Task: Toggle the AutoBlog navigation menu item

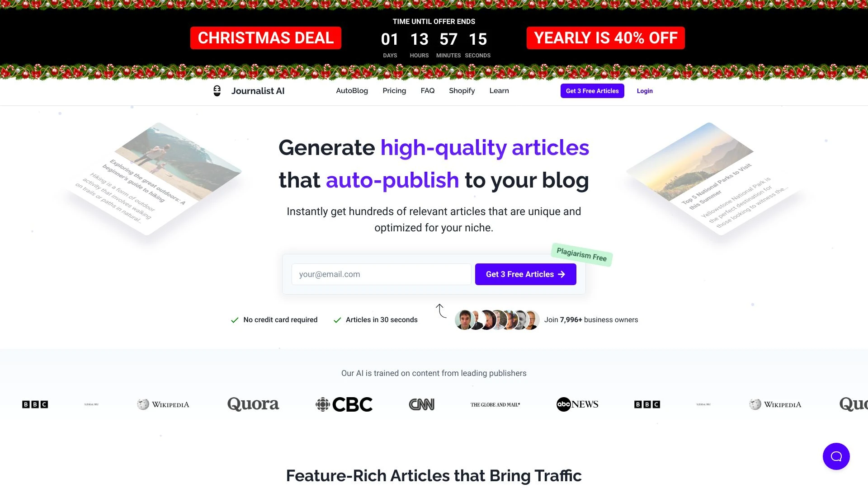Action: click(x=352, y=90)
